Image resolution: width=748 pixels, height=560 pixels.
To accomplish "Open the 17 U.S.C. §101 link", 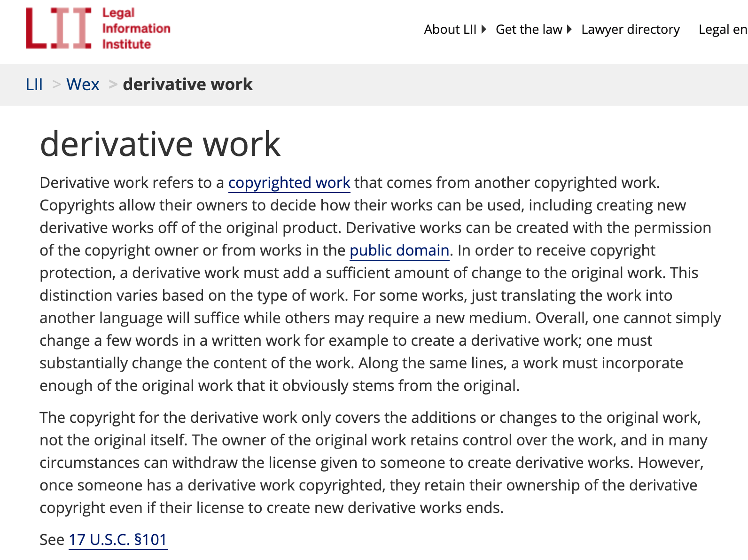I will [x=118, y=540].
